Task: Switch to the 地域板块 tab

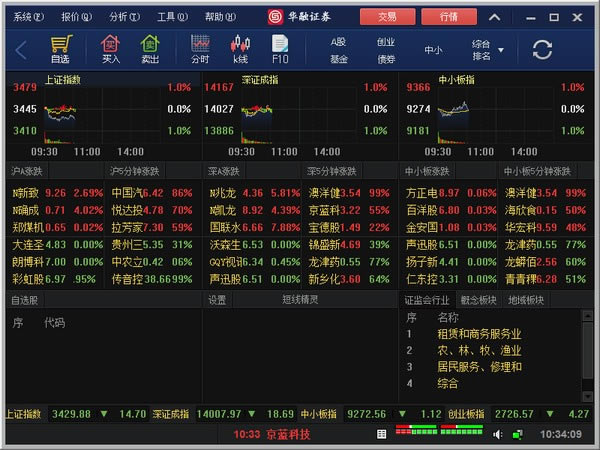Action: point(526,299)
